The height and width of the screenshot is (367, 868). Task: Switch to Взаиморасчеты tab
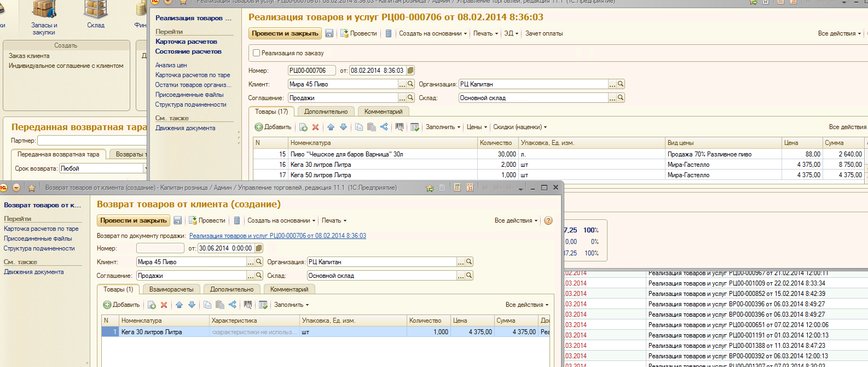pyautogui.click(x=171, y=289)
